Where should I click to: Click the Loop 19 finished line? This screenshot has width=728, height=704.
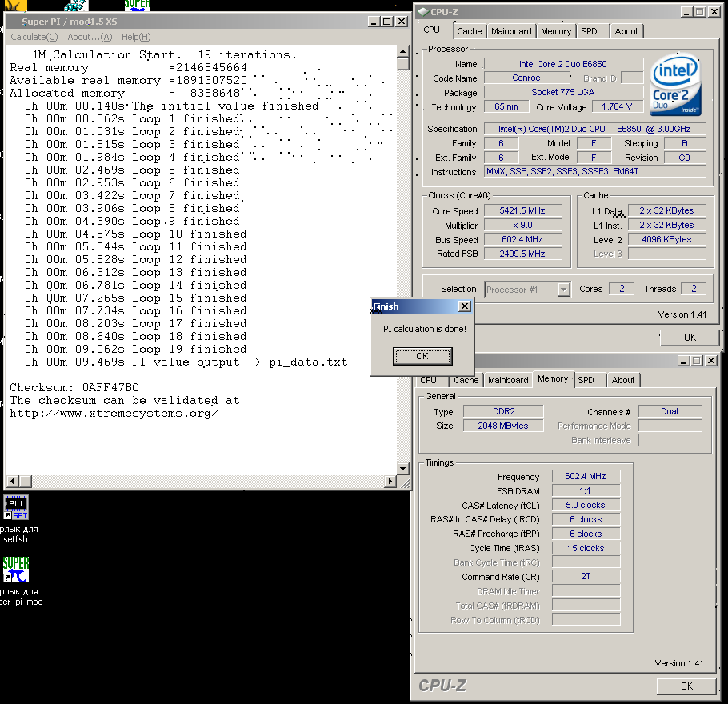135,350
